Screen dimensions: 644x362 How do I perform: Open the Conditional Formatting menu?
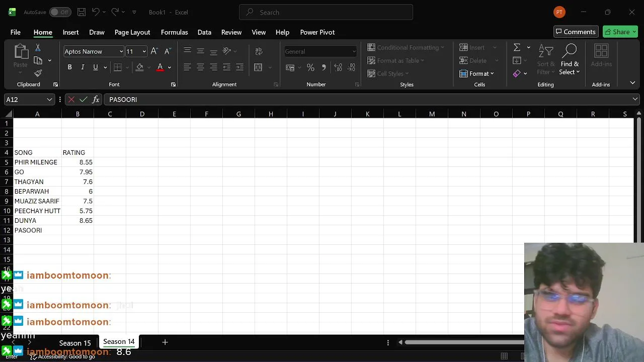(406, 47)
